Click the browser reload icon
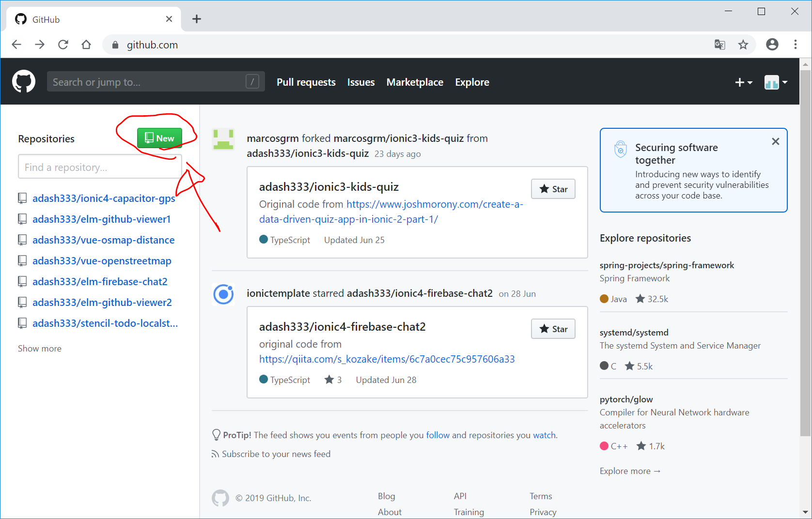 pos(63,45)
